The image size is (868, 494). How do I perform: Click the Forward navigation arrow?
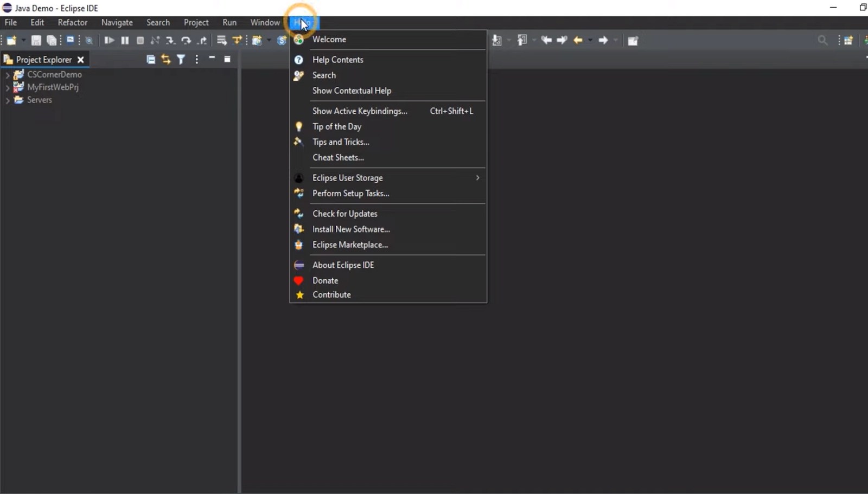coord(603,40)
